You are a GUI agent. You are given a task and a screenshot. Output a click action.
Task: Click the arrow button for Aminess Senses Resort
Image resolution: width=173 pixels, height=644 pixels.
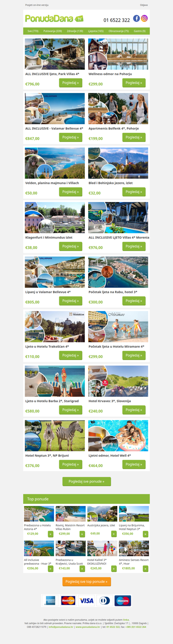pyautogui.click(x=146, y=569)
